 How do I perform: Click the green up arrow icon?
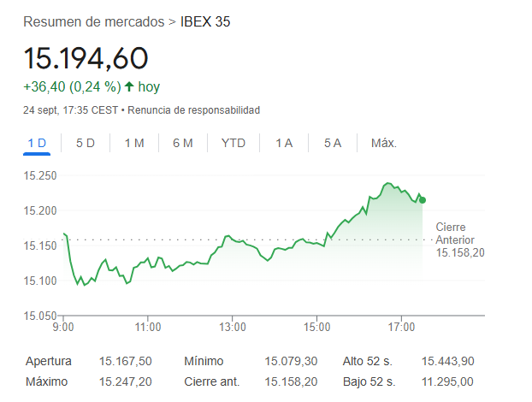pyautogui.click(x=129, y=86)
